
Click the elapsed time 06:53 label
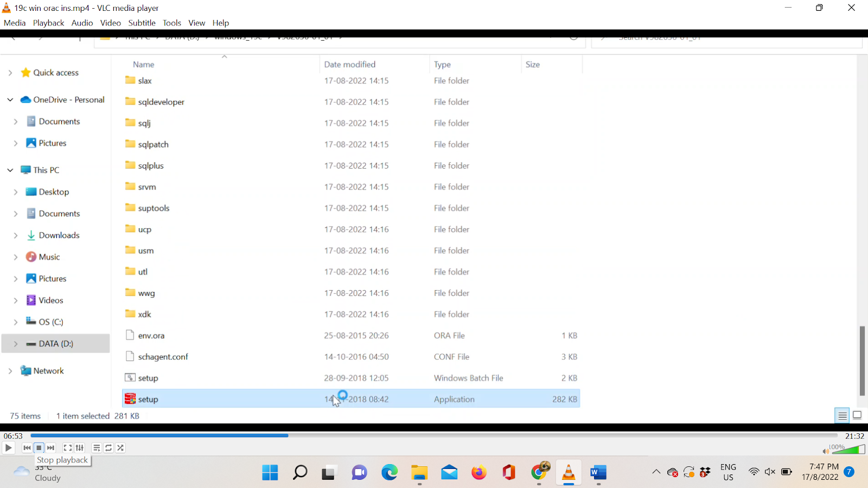click(13, 436)
